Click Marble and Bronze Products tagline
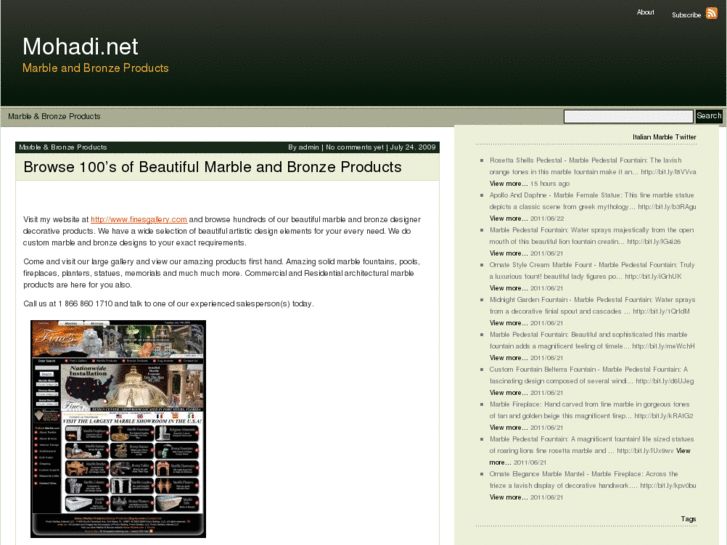This screenshot has width=727, height=545. (96, 68)
